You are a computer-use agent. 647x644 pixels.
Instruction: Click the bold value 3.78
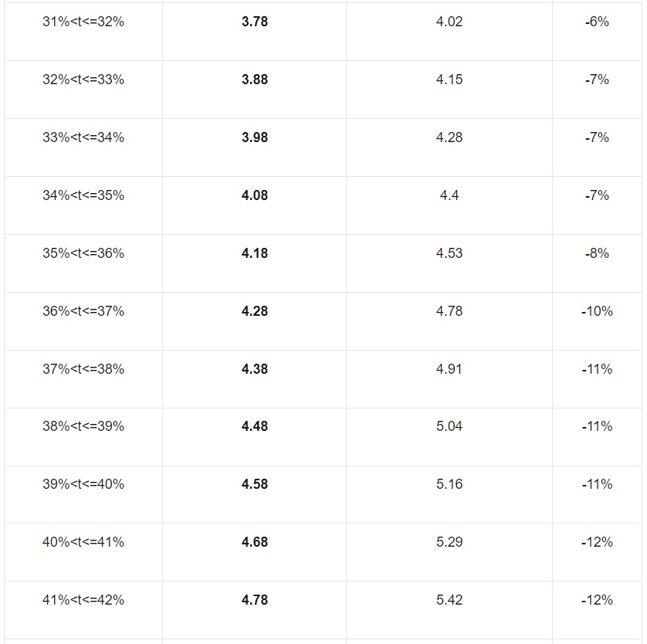coord(255,22)
